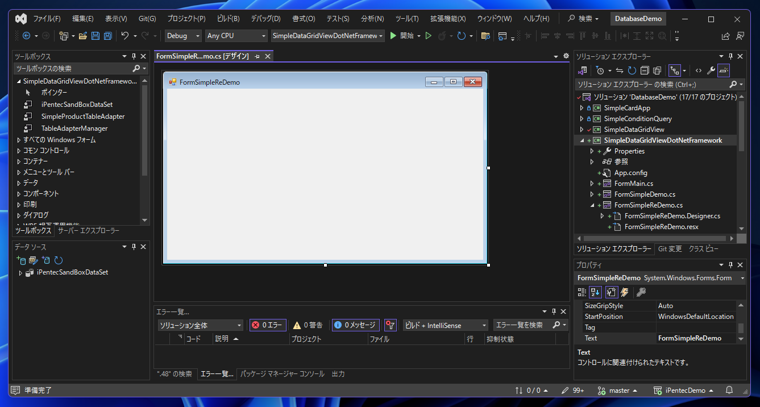
Task: Toggle the nested Git tree view button
Action: point(674,71)
